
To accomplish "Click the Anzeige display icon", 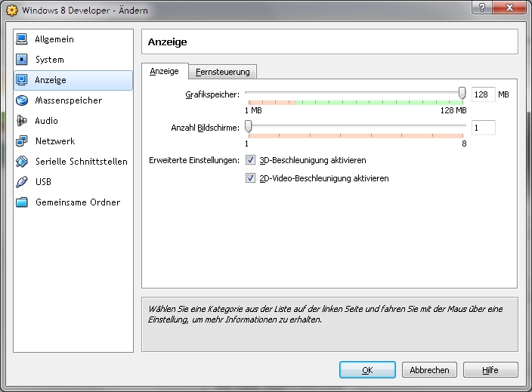I will pos(22,80).
